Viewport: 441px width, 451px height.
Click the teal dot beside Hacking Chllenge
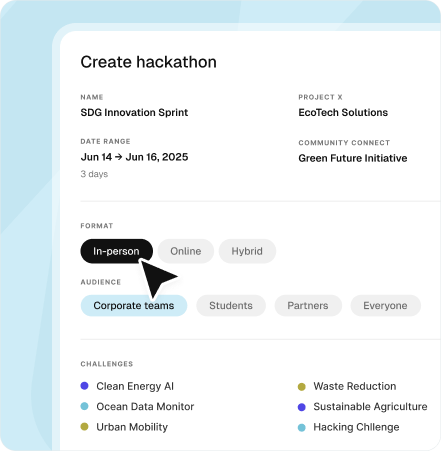302,427
